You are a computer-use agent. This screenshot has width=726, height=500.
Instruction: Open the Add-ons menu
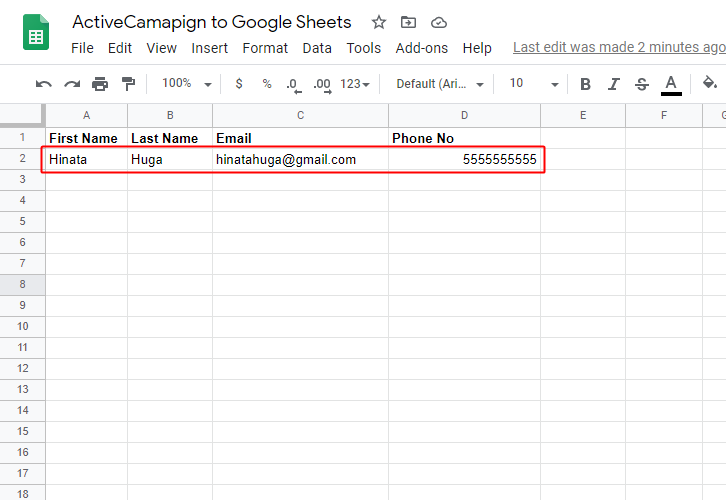click(422, 48)
